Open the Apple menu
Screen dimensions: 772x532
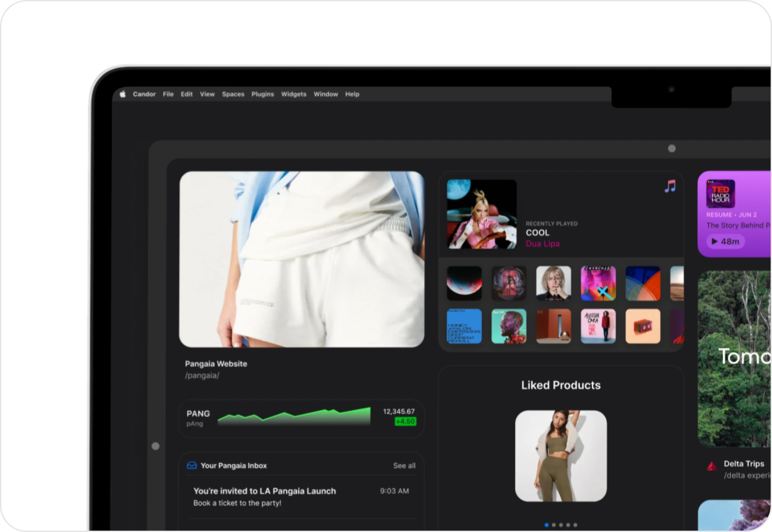coord(123,94)
